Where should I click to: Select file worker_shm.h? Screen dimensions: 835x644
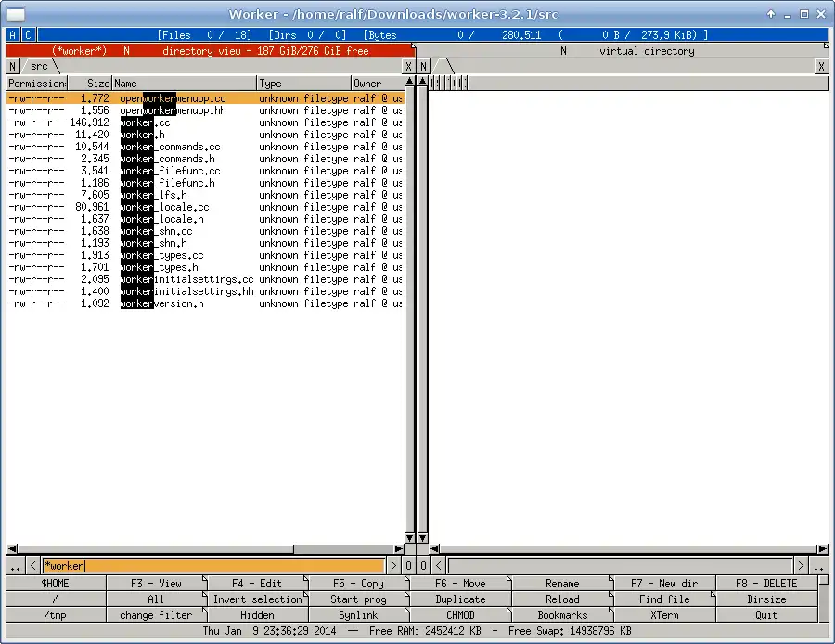click(x=206, y=243)
